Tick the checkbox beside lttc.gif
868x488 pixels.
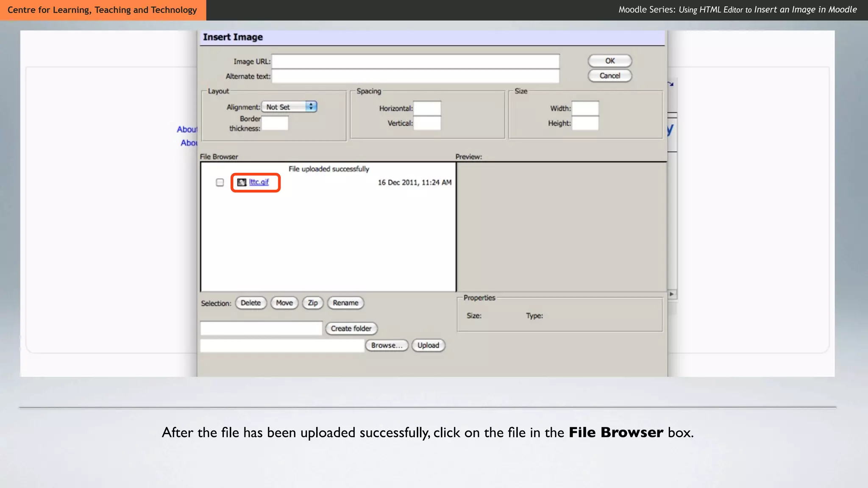[220, 182]
